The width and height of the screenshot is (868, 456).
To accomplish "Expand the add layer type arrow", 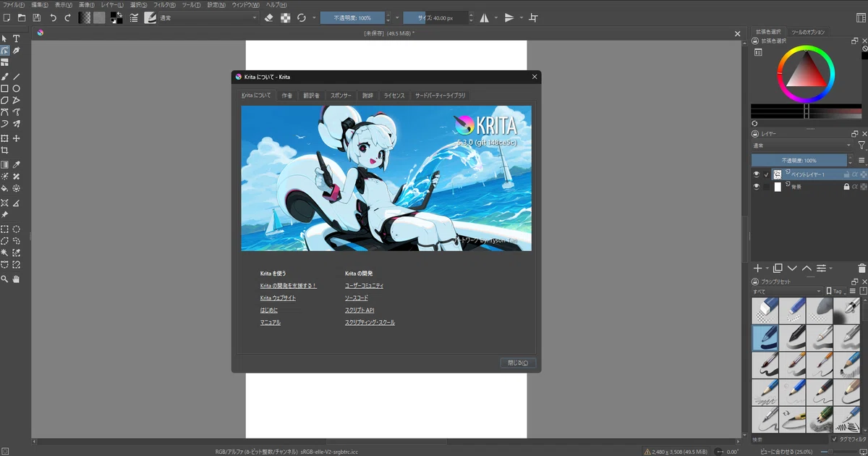I will [766, 269].
